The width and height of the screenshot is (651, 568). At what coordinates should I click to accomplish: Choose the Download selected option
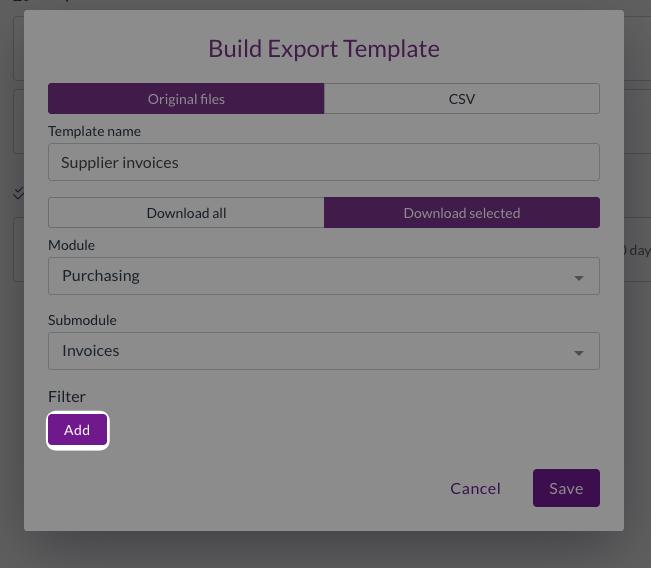click(x=461, y=213)
